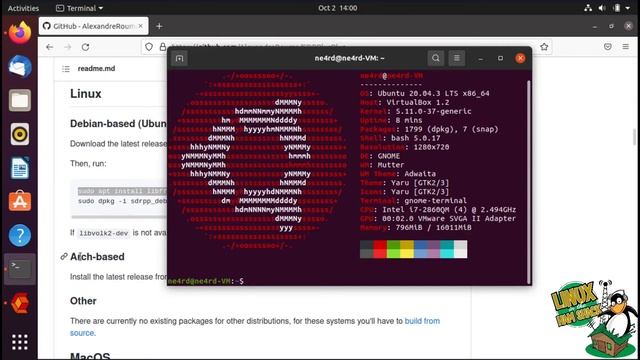Click the libvolk2-dev inline code
Screen dimensions: 640x360
point(104,233)
